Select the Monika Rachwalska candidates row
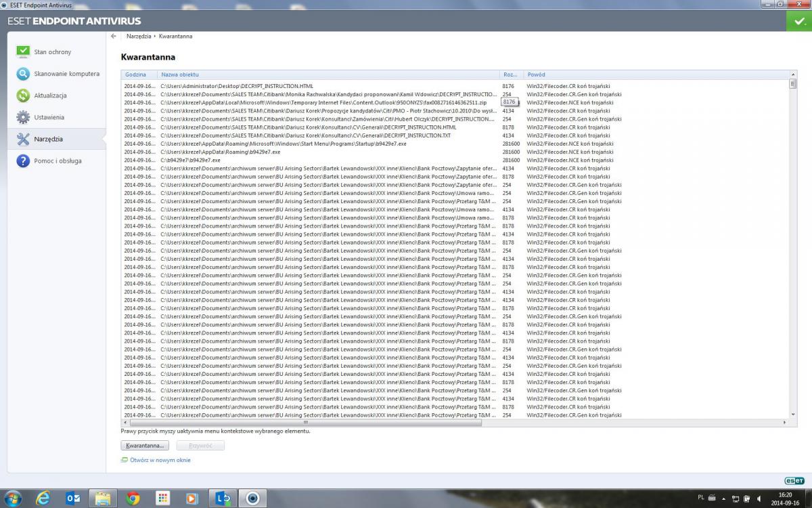Screen dimensions: 812x508 click(x=455, y=94)
